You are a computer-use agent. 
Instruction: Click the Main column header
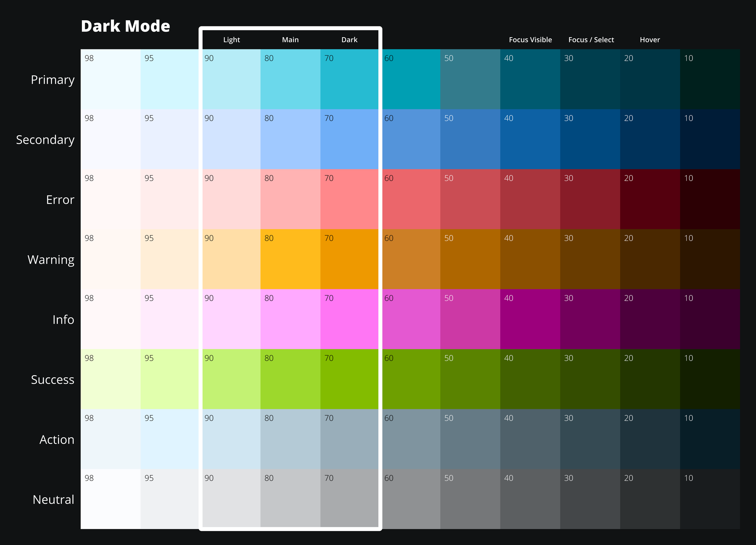click(x=290, y=40)
